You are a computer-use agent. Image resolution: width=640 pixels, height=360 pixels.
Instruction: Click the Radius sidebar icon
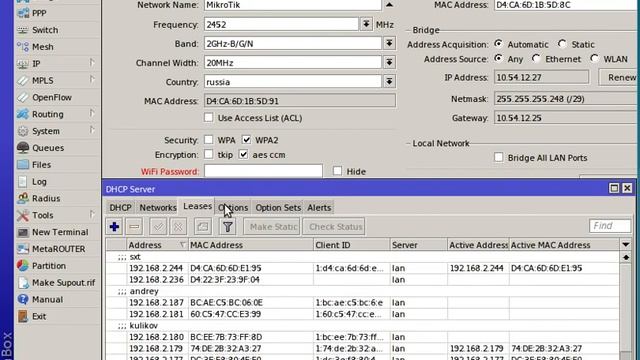(x=23, y=198)
